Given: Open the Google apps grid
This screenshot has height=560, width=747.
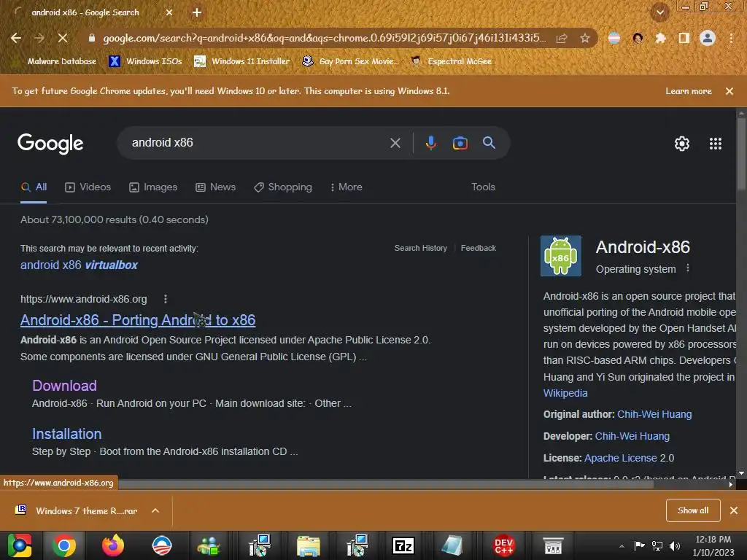Looking at the screenshot, I should pyautogui.click(x=716, y=144).
